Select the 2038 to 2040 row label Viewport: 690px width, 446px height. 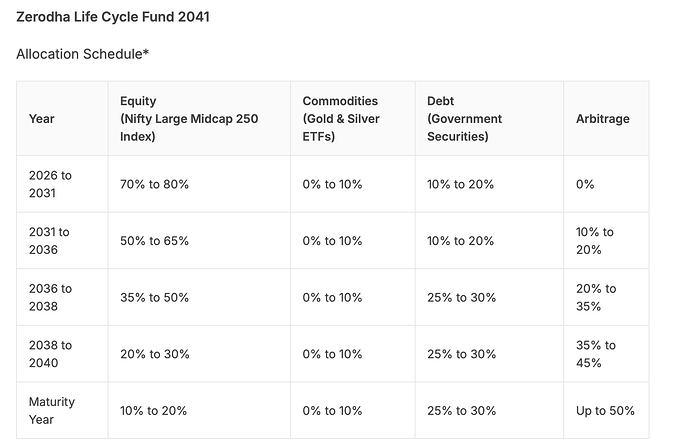[x=50, y=354]
